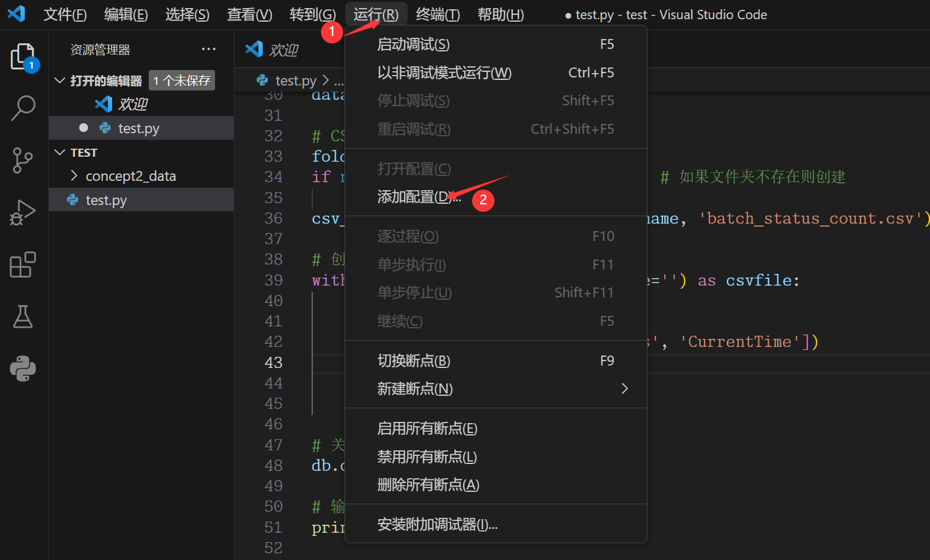Open the Python view in the activity bar
Viewport: 930px width, 560px height.
[x=23, y=369]
